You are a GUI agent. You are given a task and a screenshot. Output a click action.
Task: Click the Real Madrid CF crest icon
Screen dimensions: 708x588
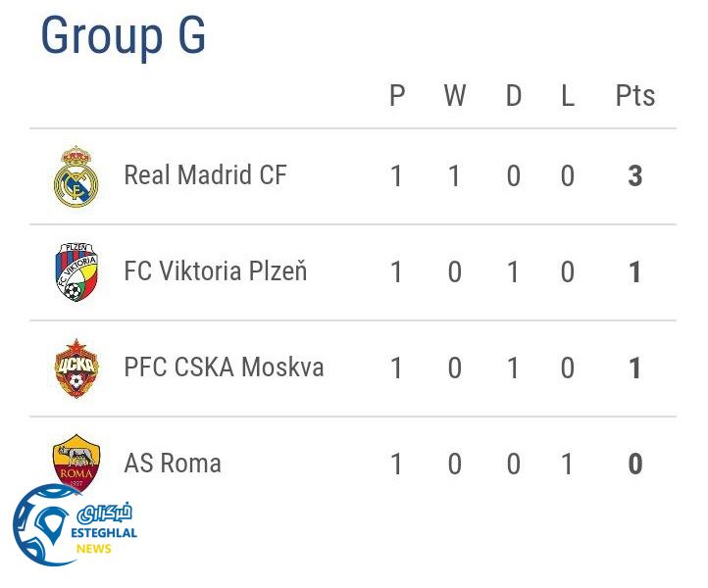coord(76,176)
